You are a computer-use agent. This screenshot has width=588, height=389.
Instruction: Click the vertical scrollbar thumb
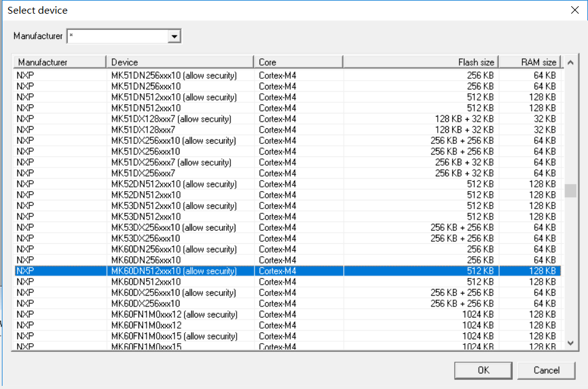click(x=571, y=190)
